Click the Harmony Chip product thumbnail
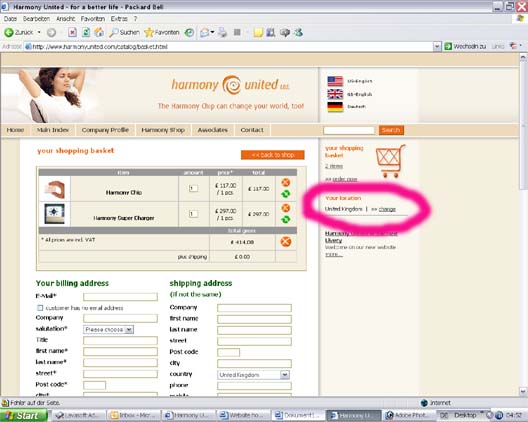 coord(55,189)
